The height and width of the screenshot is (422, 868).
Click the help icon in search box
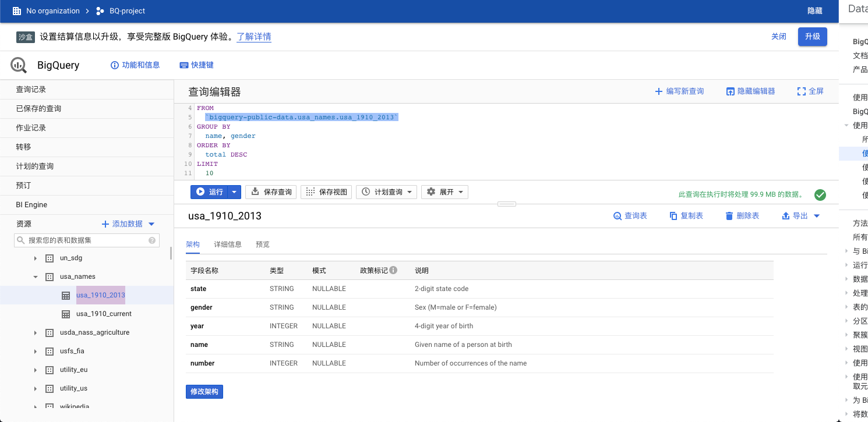[152, 240]
